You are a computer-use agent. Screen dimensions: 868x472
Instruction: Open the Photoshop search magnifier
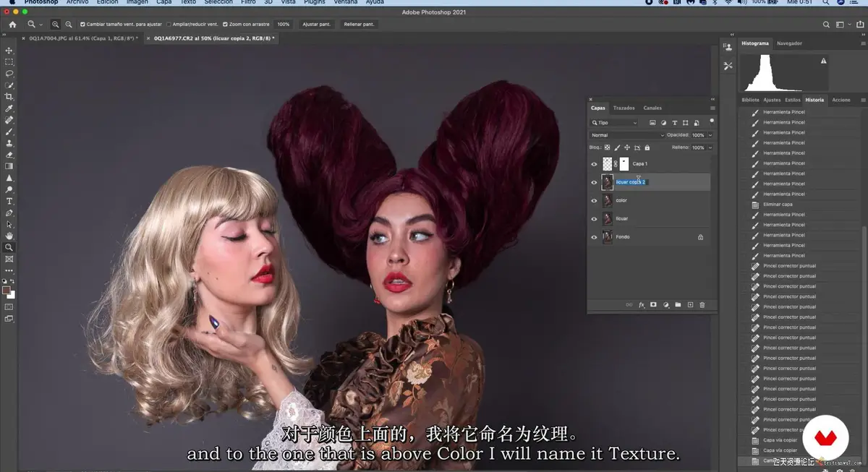tap(826, 24)
